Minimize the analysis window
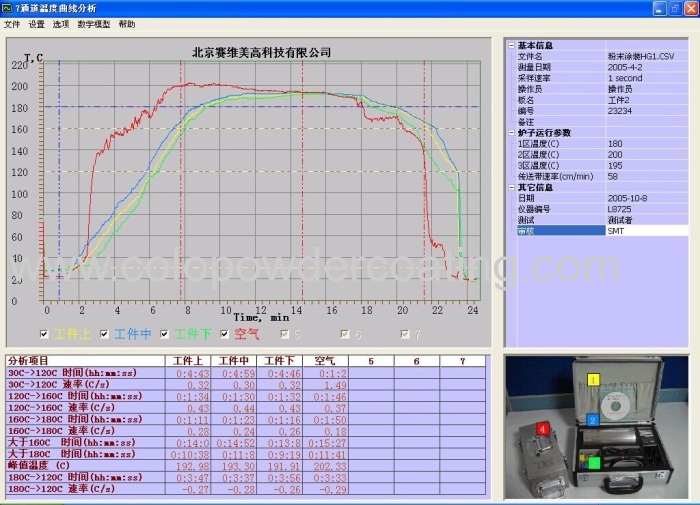 point(659,8)
